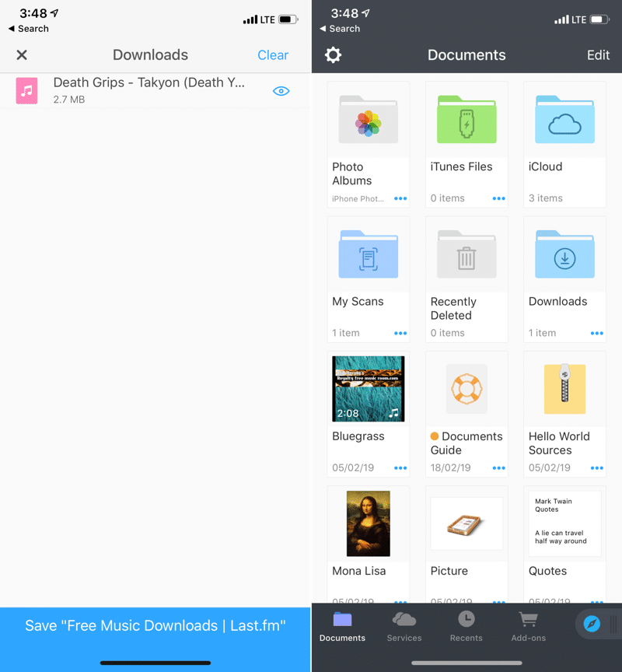Screen dimensions: 622x672
Task: Open the Mona Lisa image thumbnail
Action: point(368,523)
